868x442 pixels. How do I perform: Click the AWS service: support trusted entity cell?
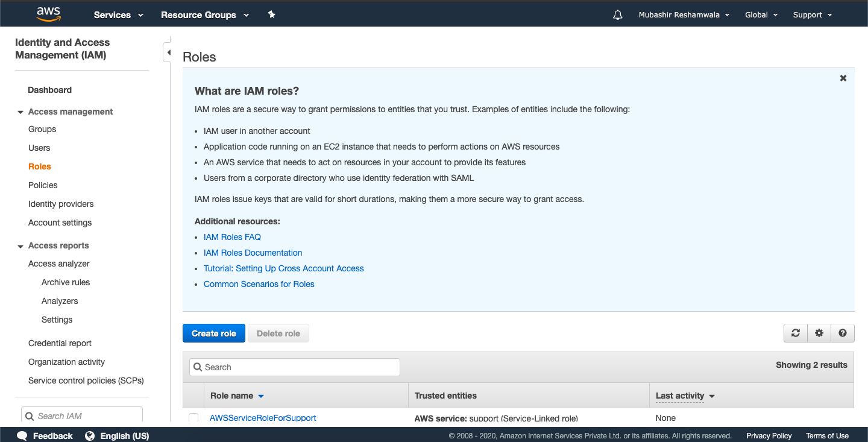tap(496, 418)
